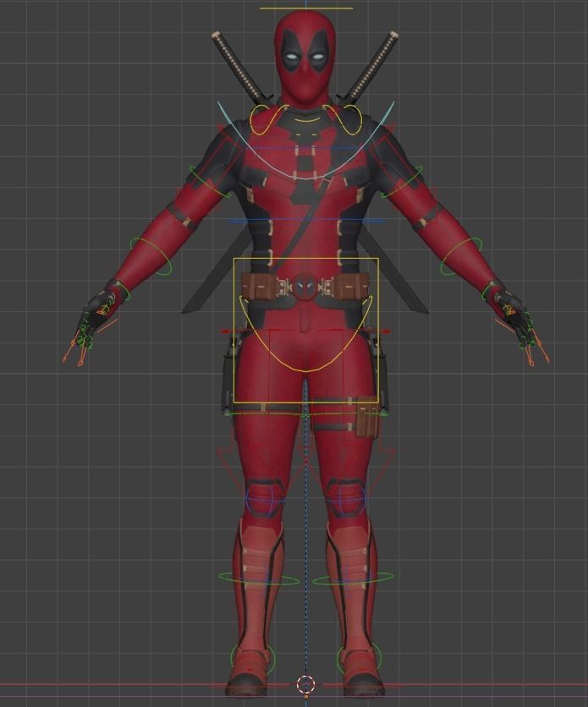Select the yellow head line control above the mask
Viewport: 588px width, 707px height.
pyautogui.click(x=306, y=8)
